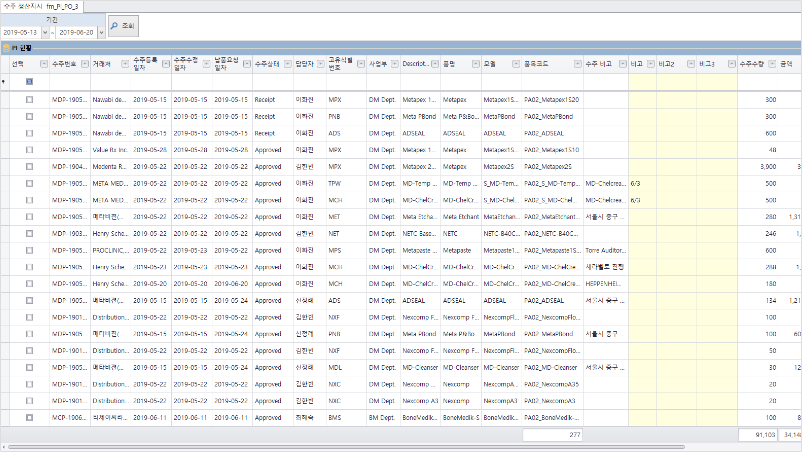Click into the start date field 2019-05-13
802x452 pixels.
[21, 32]
